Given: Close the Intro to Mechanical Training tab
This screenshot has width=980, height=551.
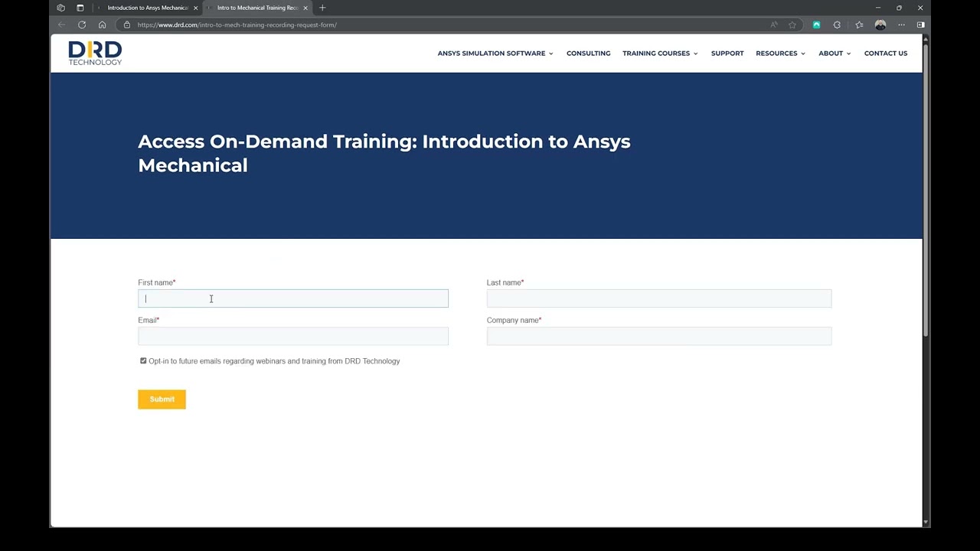Looking at the screenshot, I should pos(305,8).
